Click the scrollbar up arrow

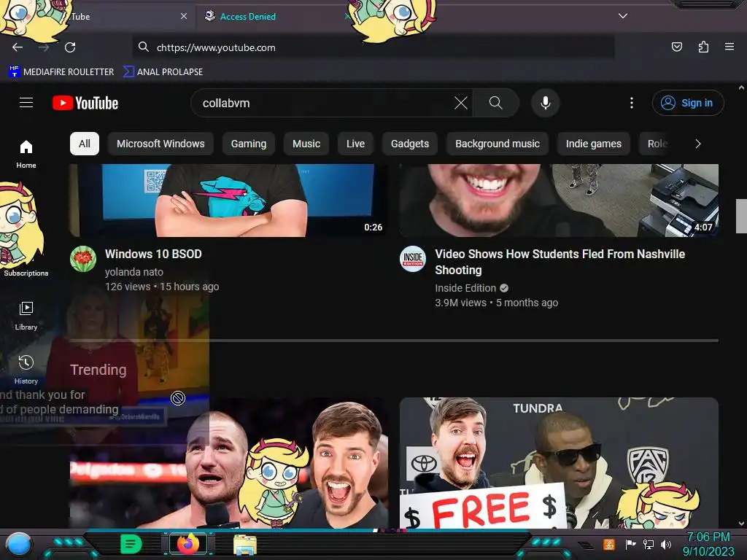[741, 88]
